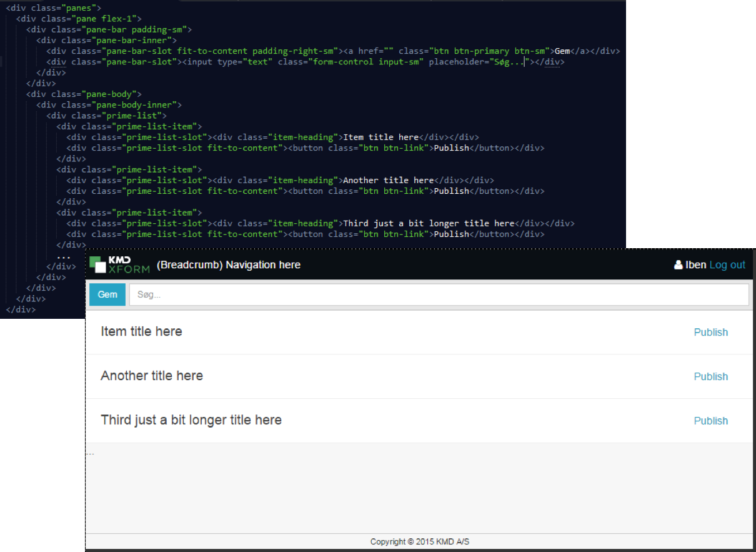This screenshot has height=552, width=756.
Task: Focus the Søg search input field
Action: pos(439,294)
